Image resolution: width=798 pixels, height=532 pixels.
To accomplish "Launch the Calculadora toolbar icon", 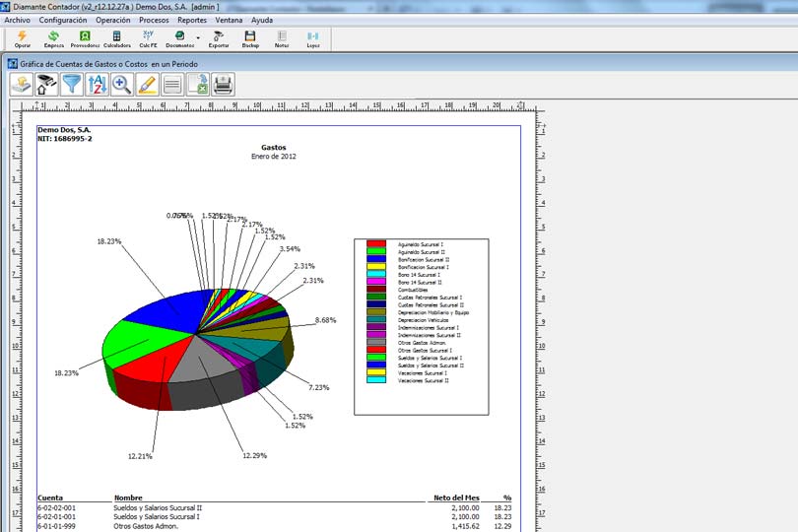I will (117, 38).
